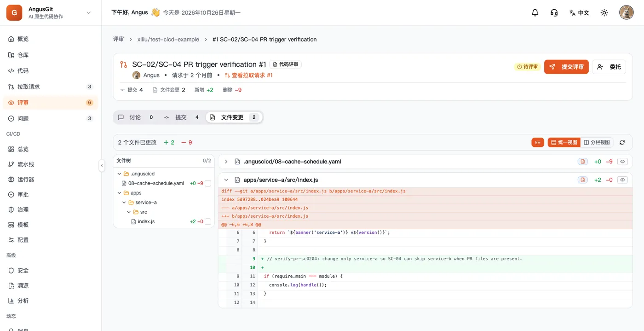Click the file icon badge on index.js header
The image size is (644, 331).
click(x=583, y=180)
